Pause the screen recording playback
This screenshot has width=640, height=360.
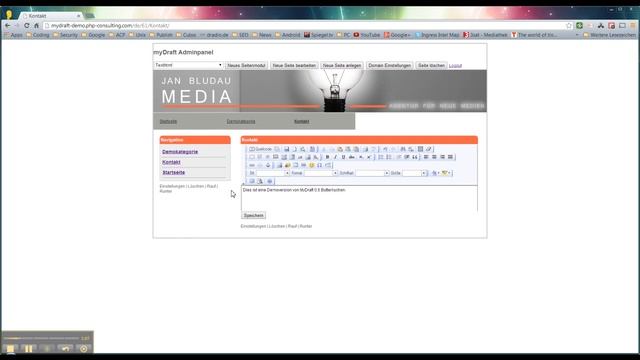tap(28, 349)
